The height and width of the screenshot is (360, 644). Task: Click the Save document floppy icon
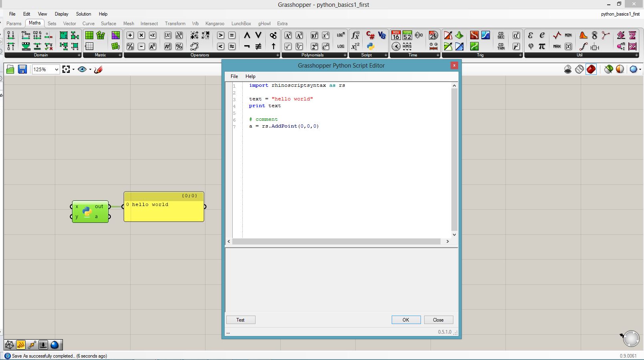point(22,70)
